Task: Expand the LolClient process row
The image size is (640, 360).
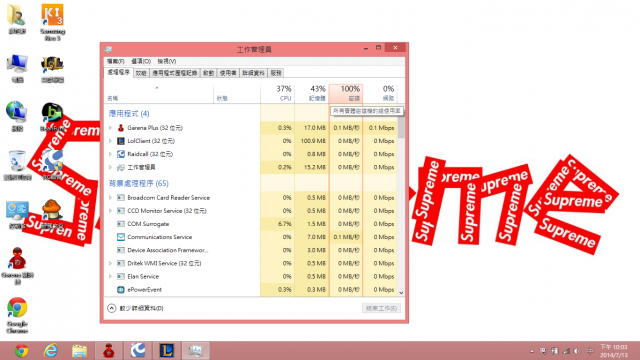Action: [x=110, y=141]
